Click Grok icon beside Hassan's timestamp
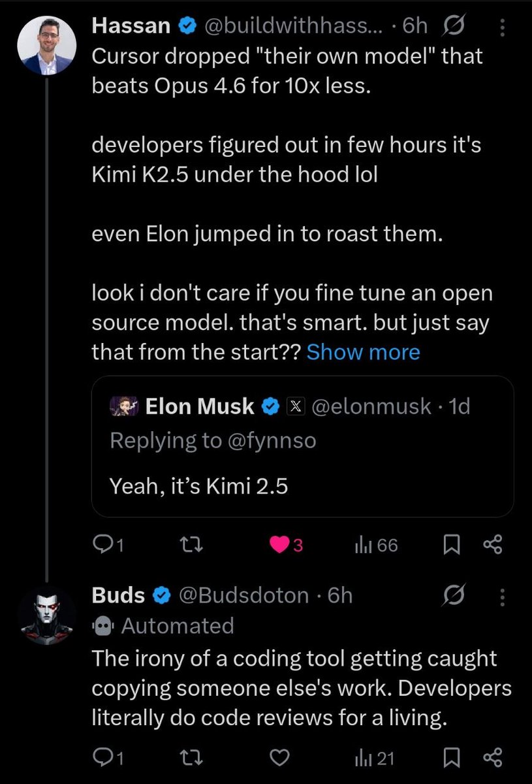The width and height of the screenshot is (532, 784). (452, 26)
